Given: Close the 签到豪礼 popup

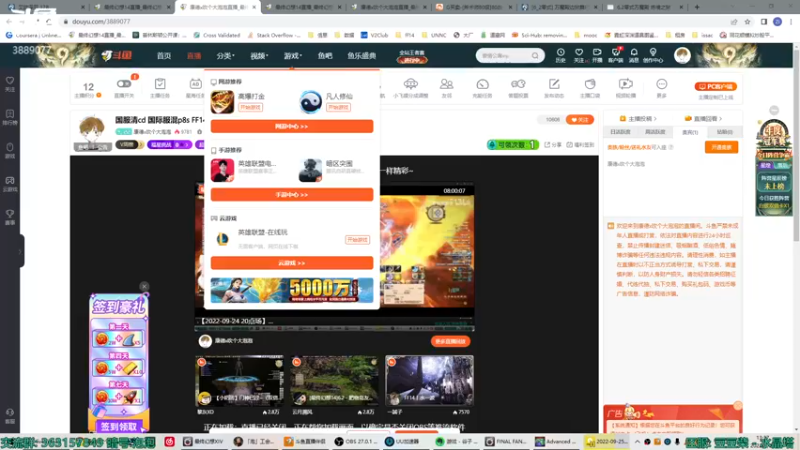Looking at the screenshot, I should (x=144, y=286).
